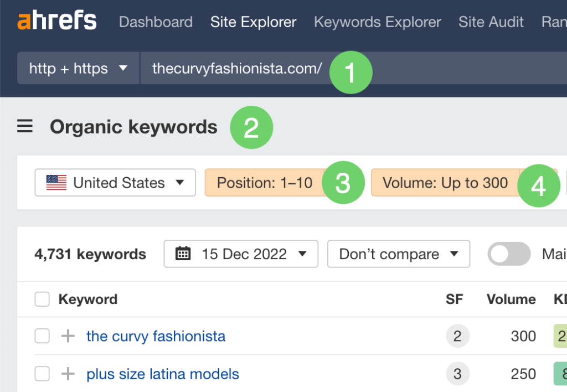This screenshot has height=392, width=567.
Task: Expand details for 'the curvy fashionista' keyword
Action: [x=67, y=336]
